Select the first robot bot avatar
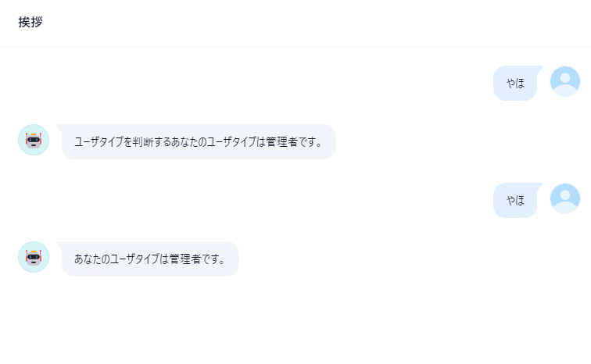Screen dimensions: 591x364 [x=34, y=140]
